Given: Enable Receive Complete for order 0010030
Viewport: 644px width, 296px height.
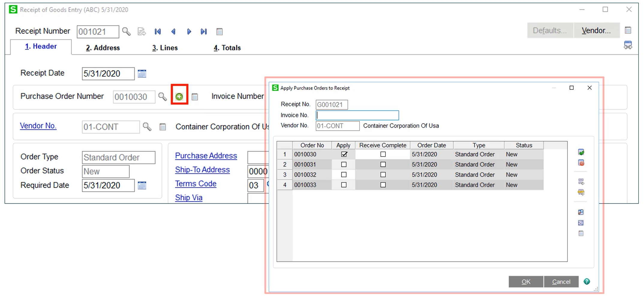Looking at the screenshot, I should [x=383, y=154].
